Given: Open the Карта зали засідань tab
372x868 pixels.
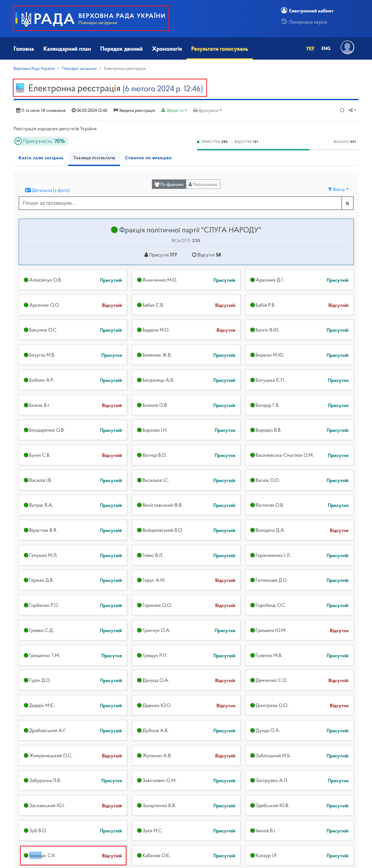Looking at the screenshot, I should pos(41,158).
